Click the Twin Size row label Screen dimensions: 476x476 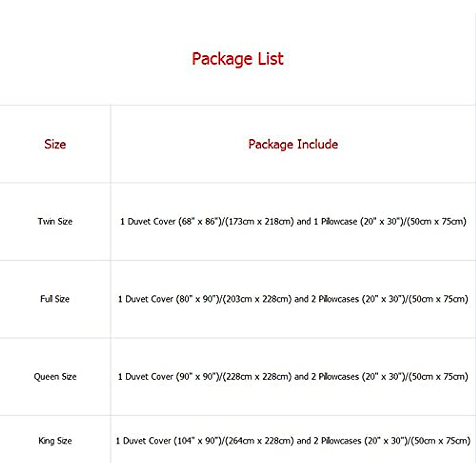(55, 221)
